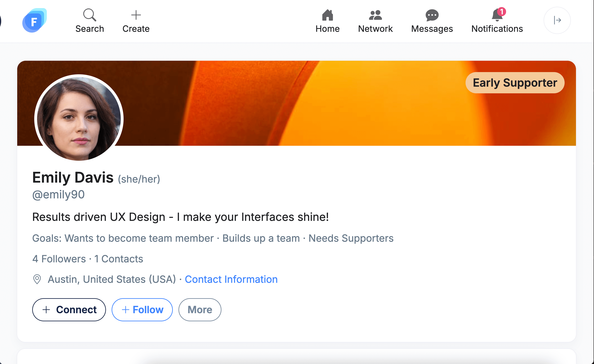Follow Emily Davis
The width and height of the screenshot is (594, 364).
pyautogui.click(x=142, y=310)
